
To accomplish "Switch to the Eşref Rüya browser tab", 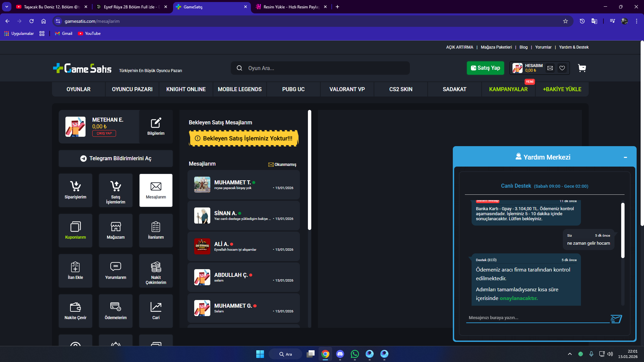I will [x=131, y=7].
